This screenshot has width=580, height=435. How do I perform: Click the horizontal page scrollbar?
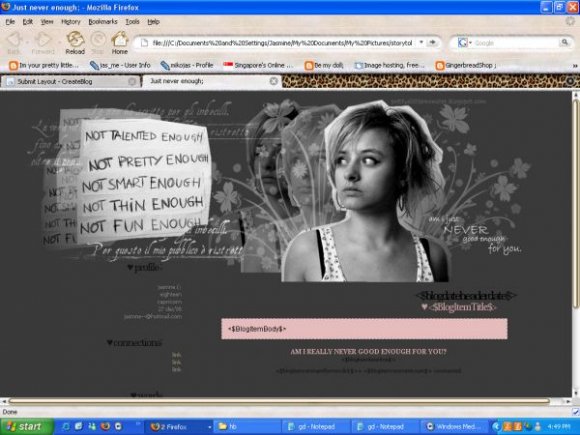click(279, 401)
